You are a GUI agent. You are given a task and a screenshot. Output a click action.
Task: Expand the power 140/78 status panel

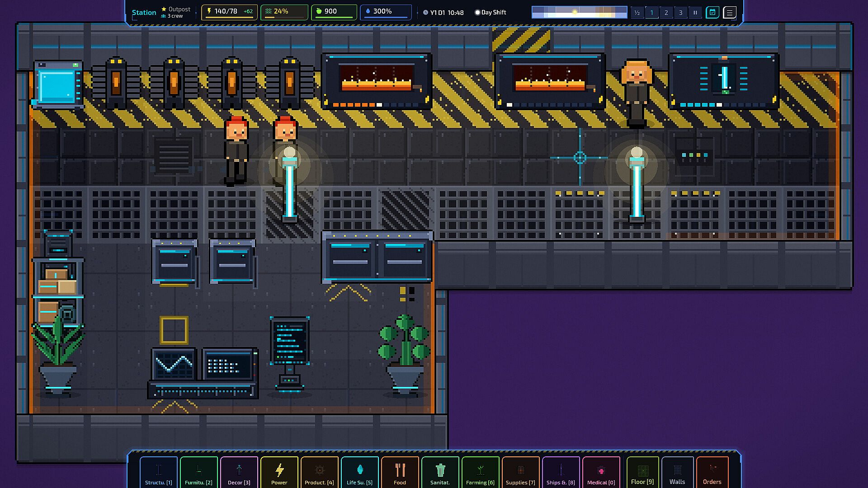tap(230, 12)
